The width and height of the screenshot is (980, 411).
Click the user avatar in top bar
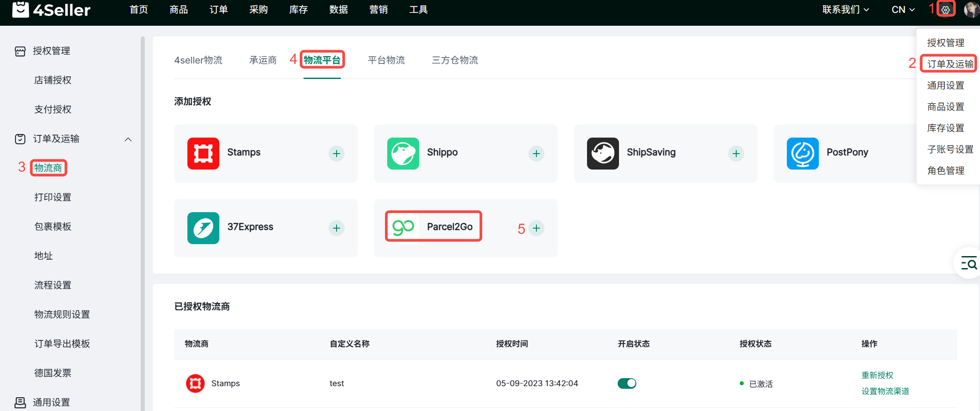click(x=971, y=10)
